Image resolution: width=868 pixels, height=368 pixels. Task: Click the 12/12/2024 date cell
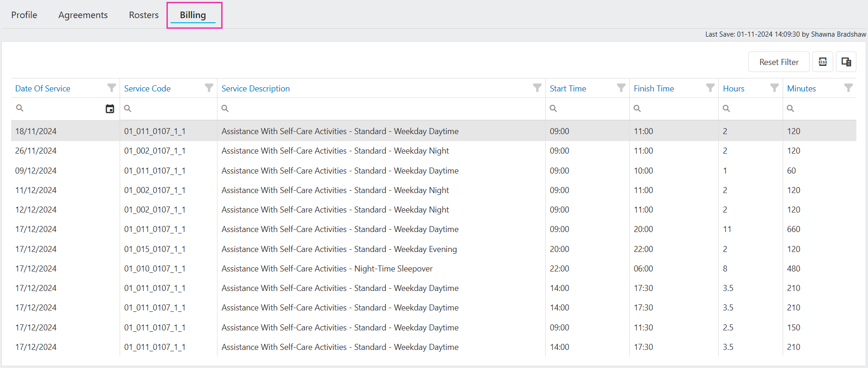coord(36,210)
